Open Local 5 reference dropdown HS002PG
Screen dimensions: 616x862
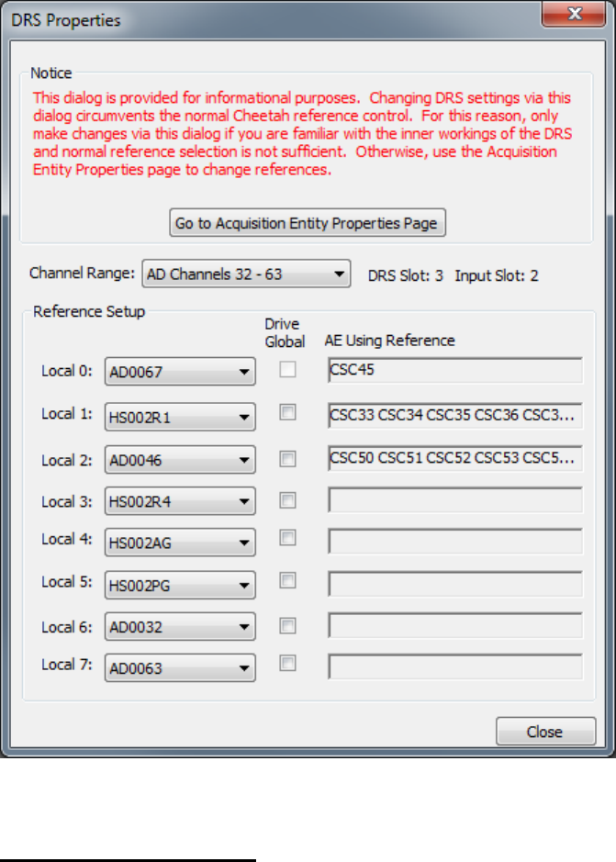pyautogui.click(x=180, y=585)
